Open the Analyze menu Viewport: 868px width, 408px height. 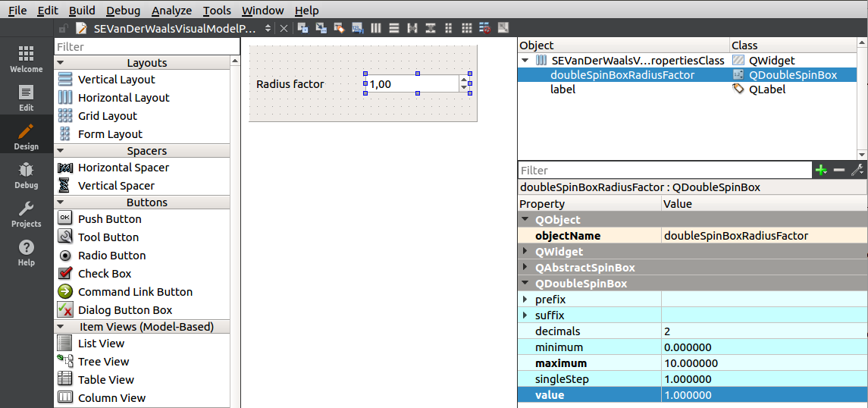(171, 11)
